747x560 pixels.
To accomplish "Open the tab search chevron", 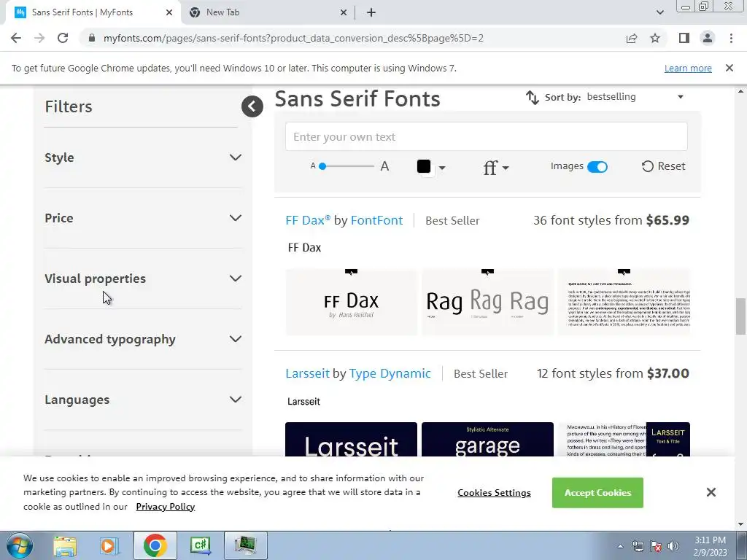I will point(659,12).
